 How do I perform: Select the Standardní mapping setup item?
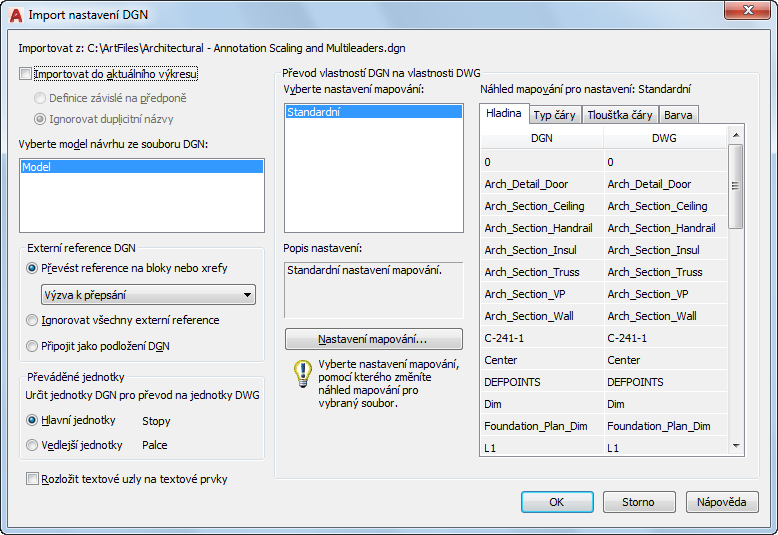(374, 112)
